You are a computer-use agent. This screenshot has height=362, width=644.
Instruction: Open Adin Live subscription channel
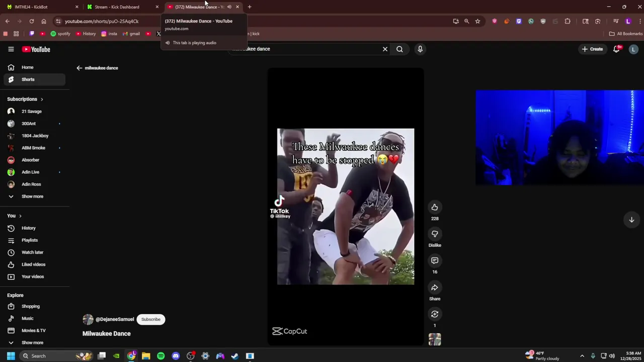coord(34,172)
